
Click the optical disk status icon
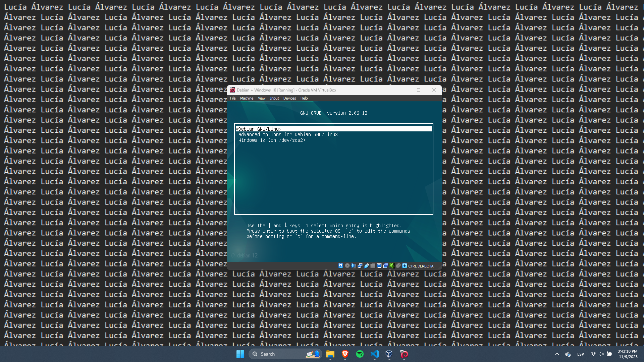[347, 266]
